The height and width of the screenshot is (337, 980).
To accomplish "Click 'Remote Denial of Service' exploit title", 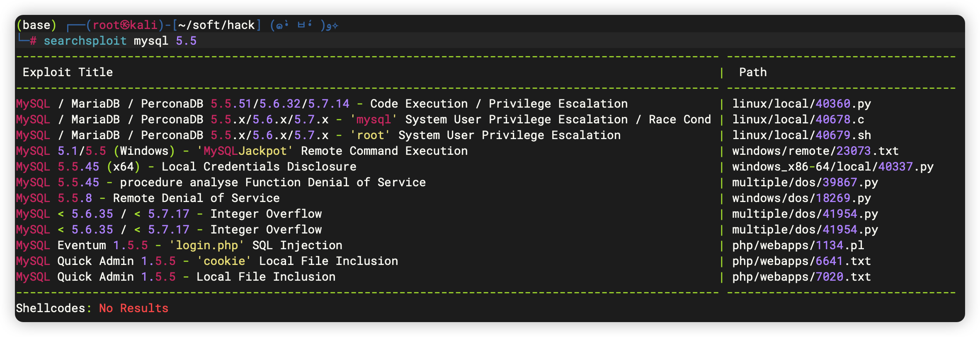I will (x=196, y=198).
